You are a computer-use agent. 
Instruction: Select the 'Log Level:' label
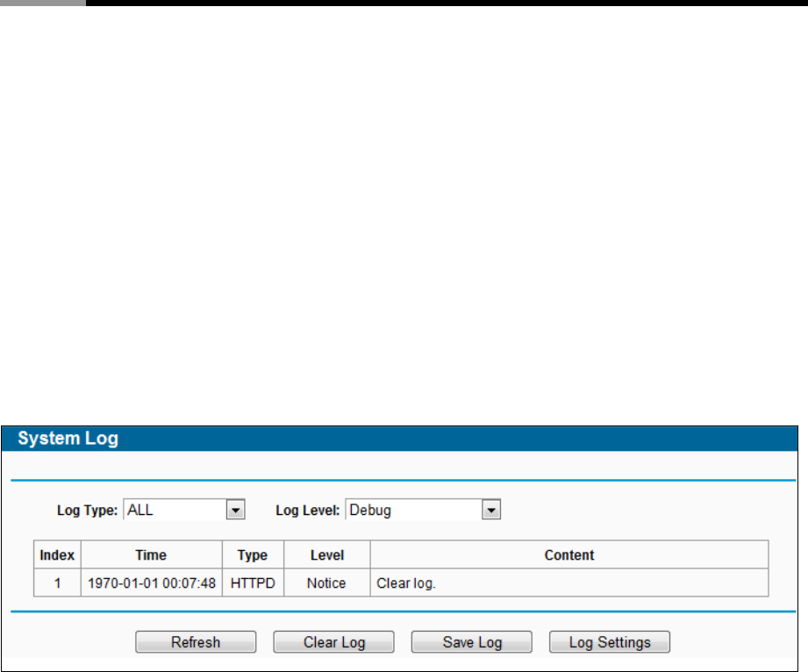308,511
